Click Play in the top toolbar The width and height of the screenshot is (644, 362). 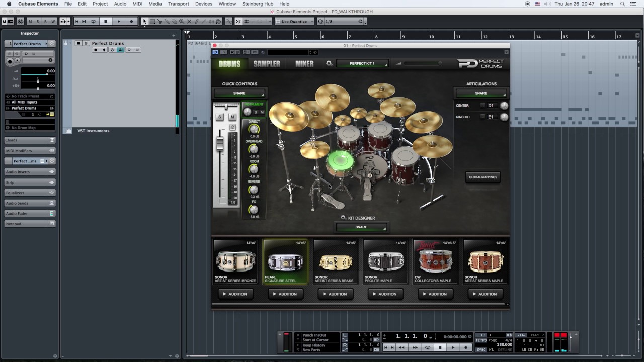(x=119, y=22)
